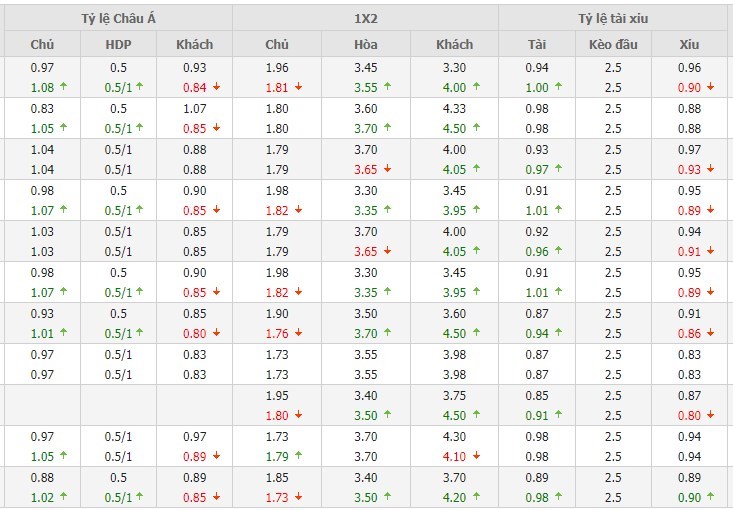Click the up arrow beside 1.08

tap(63, 87)
